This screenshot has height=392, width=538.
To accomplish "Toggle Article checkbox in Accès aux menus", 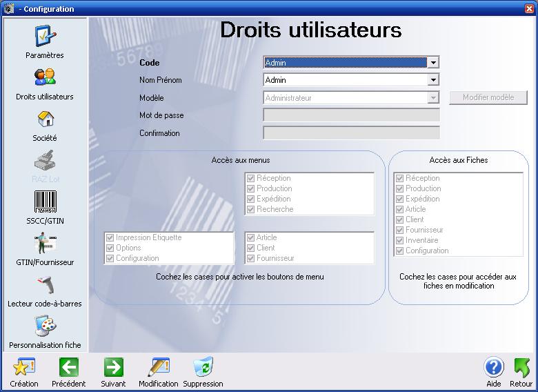I will coord(250,237).
